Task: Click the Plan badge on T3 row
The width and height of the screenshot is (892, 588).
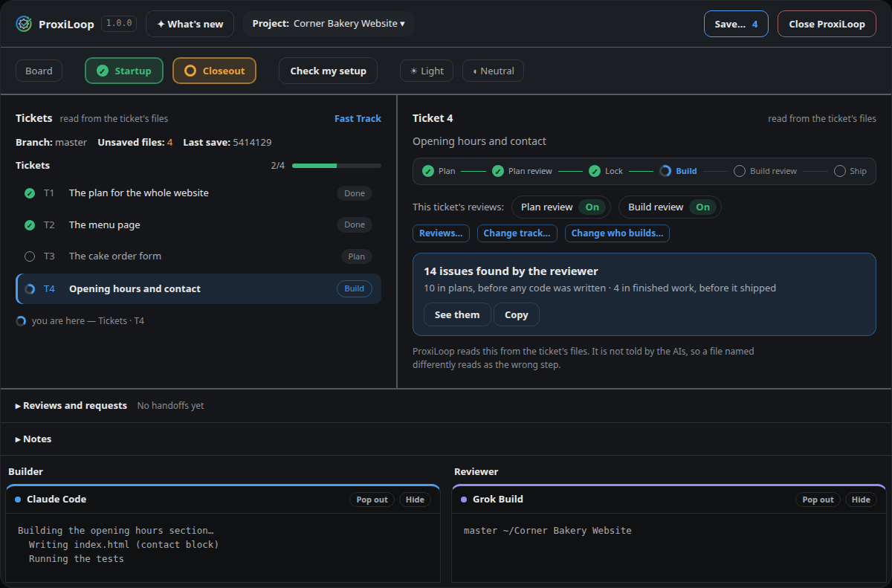Action: [x=357, y=256]
